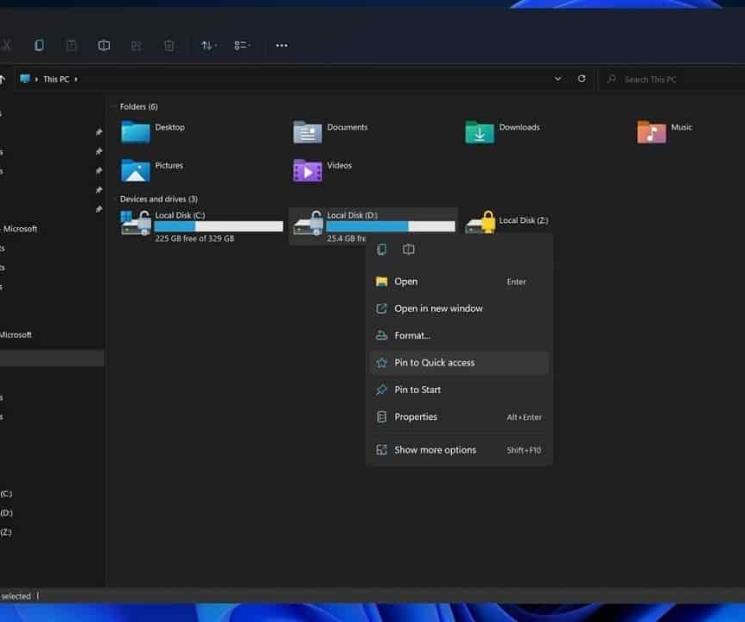Click the Cut scissors icon in the toolbar
Image resolution: width=745 pixels, height=622 pixels.
click(6, 45)
